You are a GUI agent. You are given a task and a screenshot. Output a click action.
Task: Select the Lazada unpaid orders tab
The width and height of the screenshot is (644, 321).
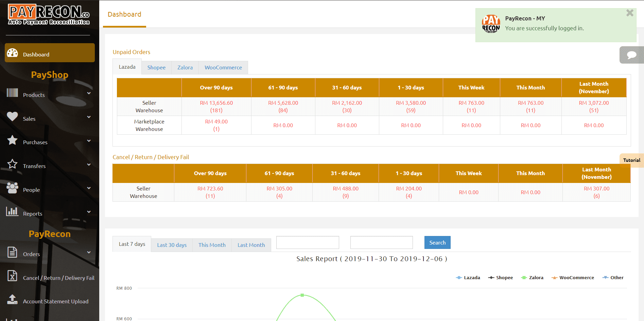tap(127, 67)
